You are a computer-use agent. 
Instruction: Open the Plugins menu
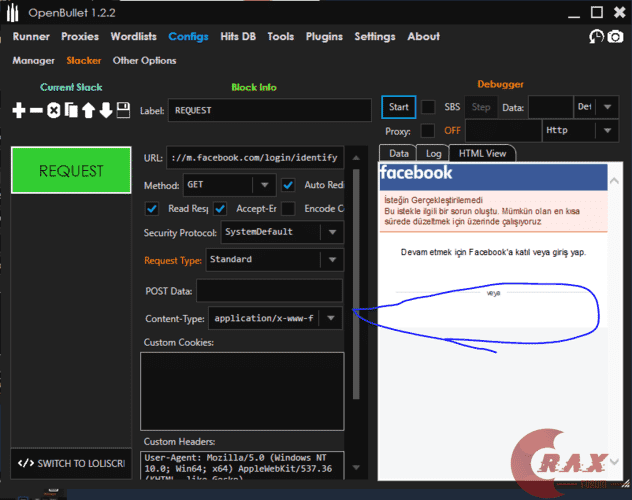(x=324, y=37)
